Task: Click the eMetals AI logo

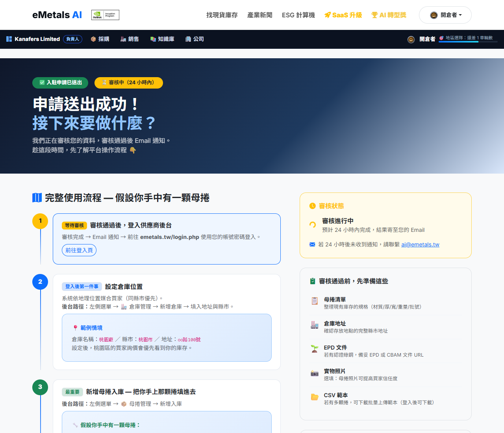Action: [57, 15]
